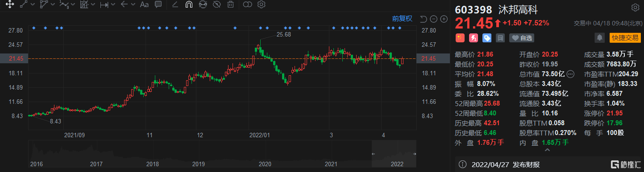Expand the arrow tool dropdown
The width and height of the screenshot is (644, 172).
pos(133,5)
